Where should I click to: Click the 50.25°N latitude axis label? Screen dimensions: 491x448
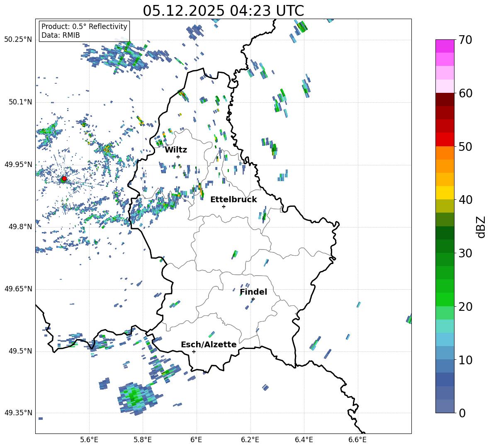[x=18, y=40]
